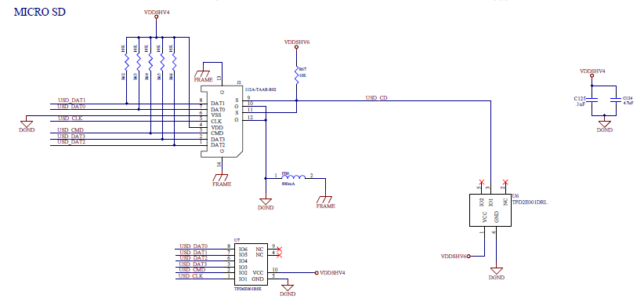The height and width of the screenshot is (306, 644).
Task: Click USD_CMD net label near J2 connector
Action: tap(71, 130)
